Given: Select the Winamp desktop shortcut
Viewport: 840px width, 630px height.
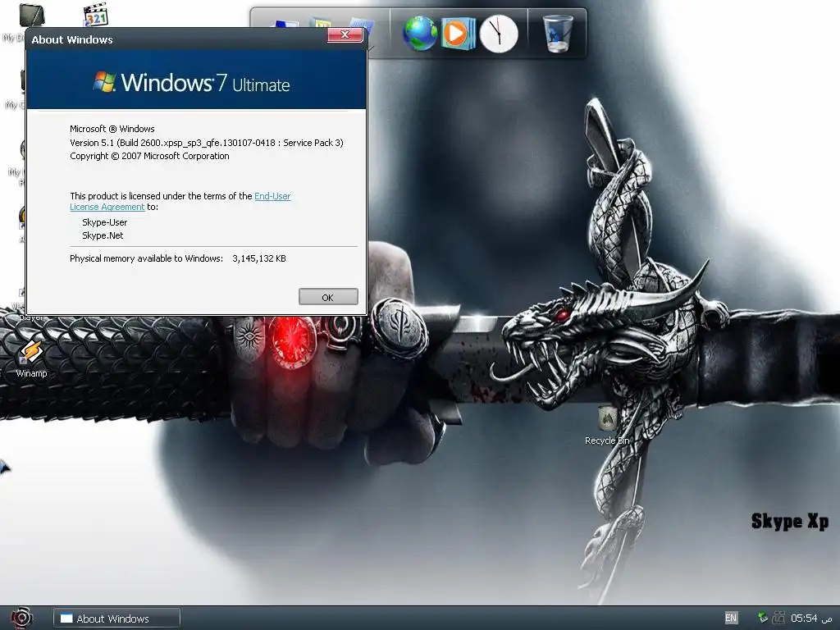Looking at the screenshot, I should (x=32, y=358).
